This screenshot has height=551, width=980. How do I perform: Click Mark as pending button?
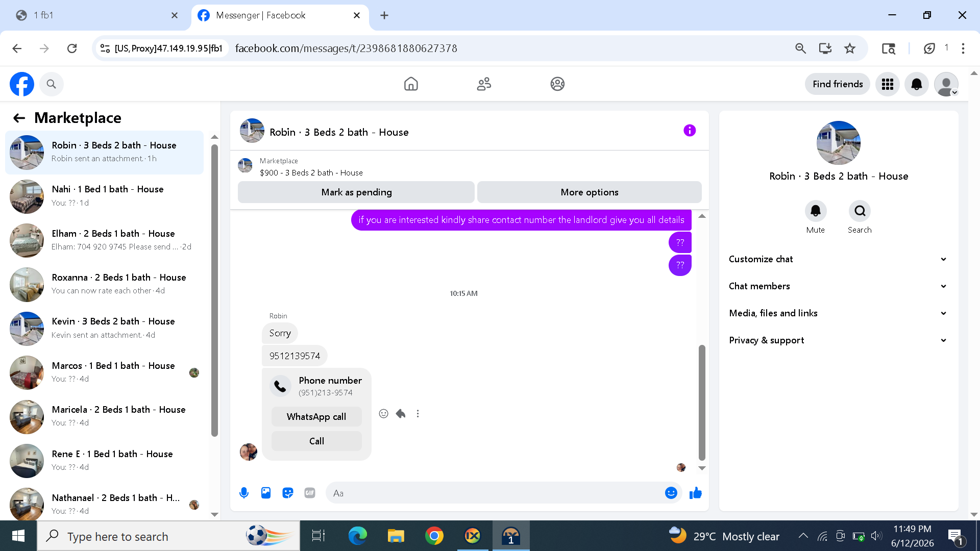356,192
